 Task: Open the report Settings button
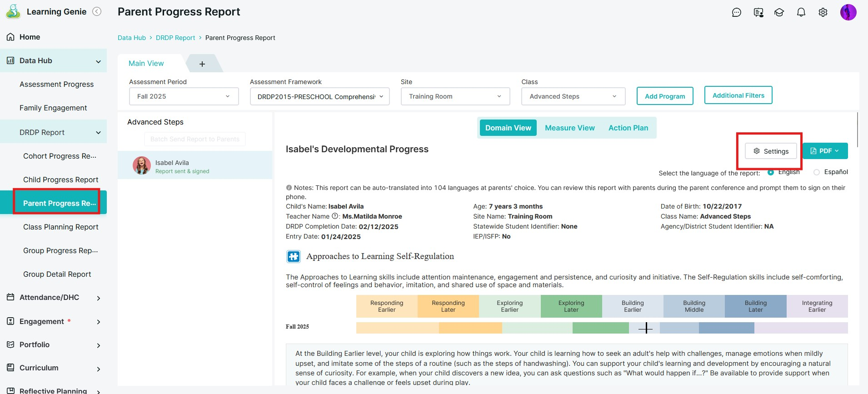point(771,151)
